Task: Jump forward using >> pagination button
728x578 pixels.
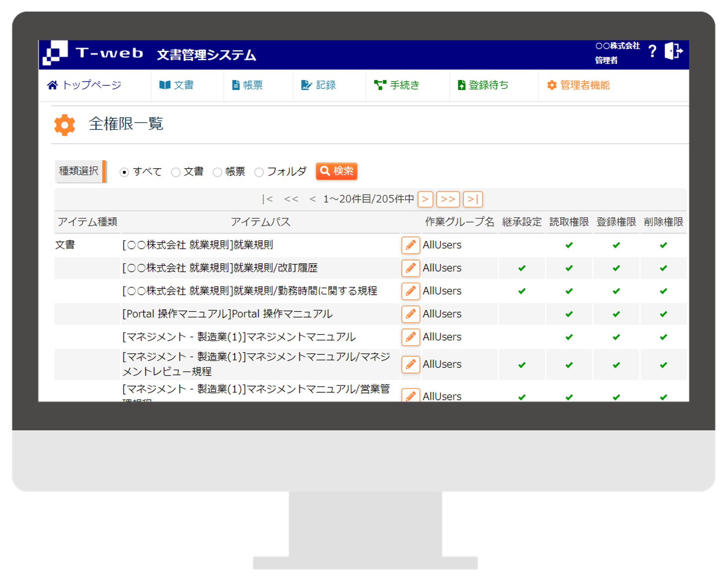Action: 448,199
